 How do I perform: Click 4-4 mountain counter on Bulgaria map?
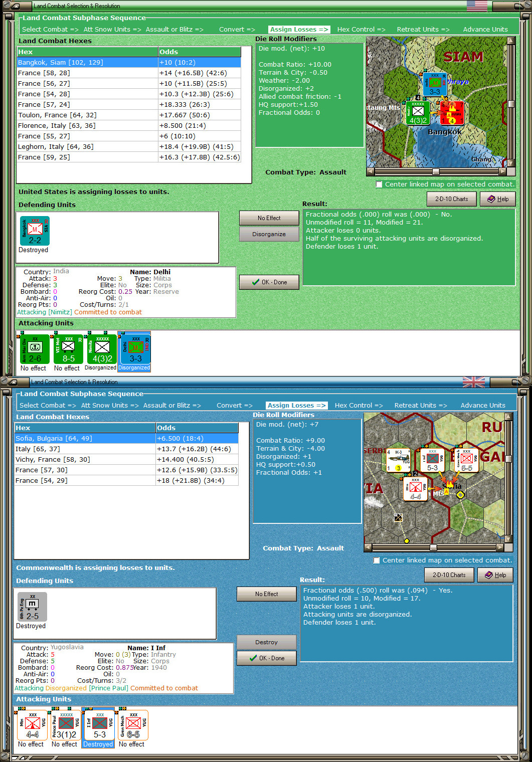[x=415, y=489]
